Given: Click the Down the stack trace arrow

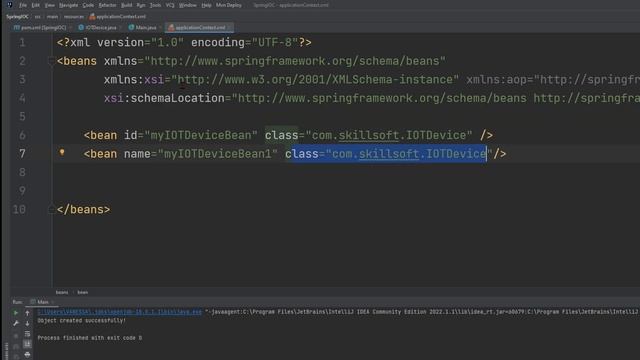Looking at the screenshot, I should click(27, 323).
